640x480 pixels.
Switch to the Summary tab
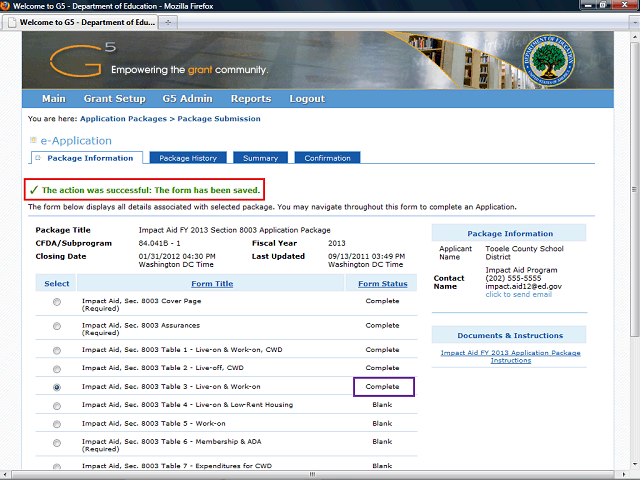point(260,158)
